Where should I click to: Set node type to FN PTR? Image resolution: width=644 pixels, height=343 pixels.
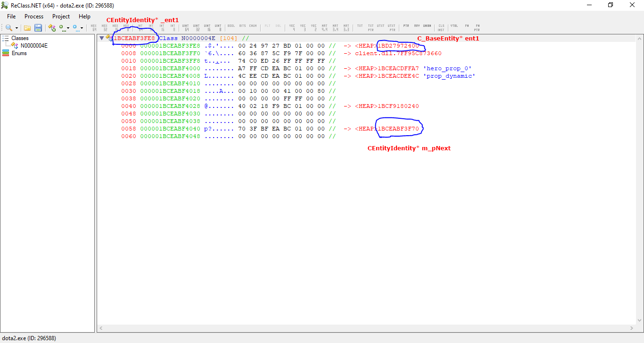477,28
